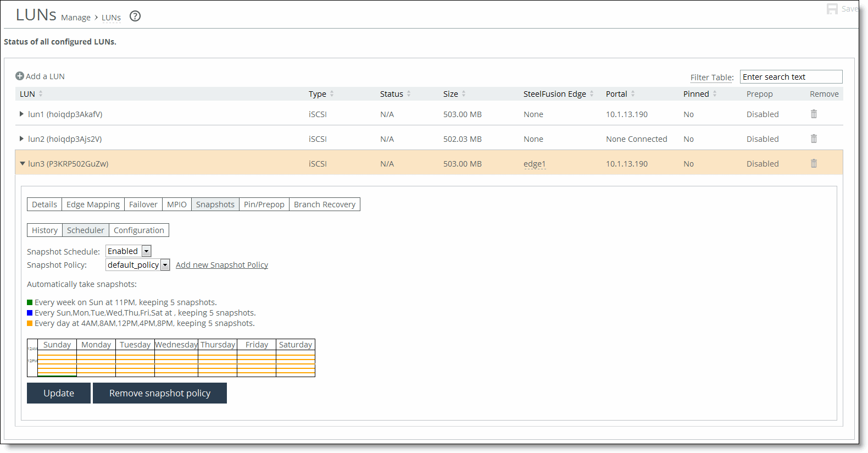Delete lun1 using its trash icon

(x=814, y=114)
